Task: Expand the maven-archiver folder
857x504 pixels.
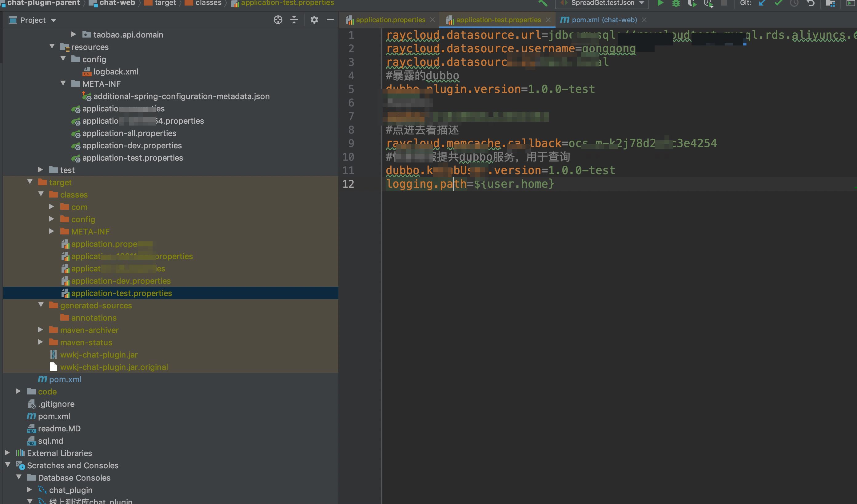Action: tap(41, 330)
